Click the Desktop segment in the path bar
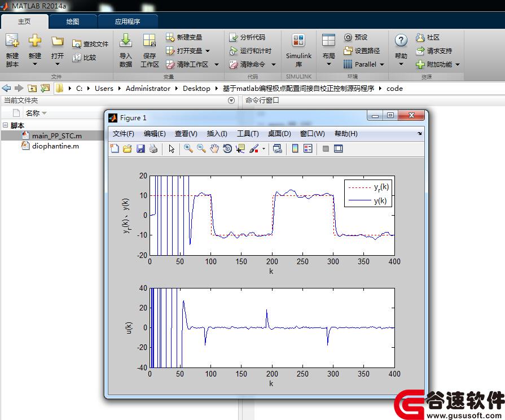 click(196, 88)
